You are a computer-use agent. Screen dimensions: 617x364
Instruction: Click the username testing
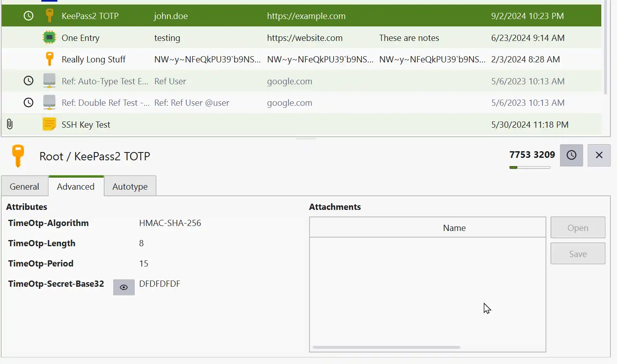coord(167,38)
